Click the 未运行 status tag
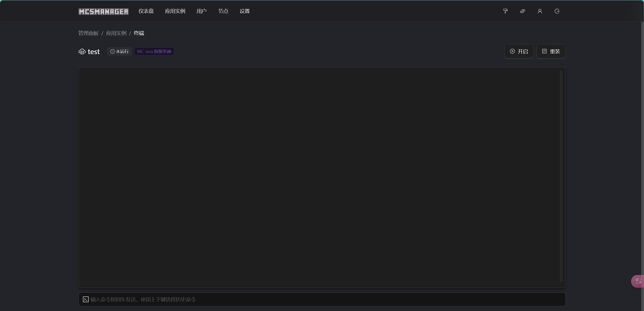The image size is (644, 311). click(x=120, y=52)
